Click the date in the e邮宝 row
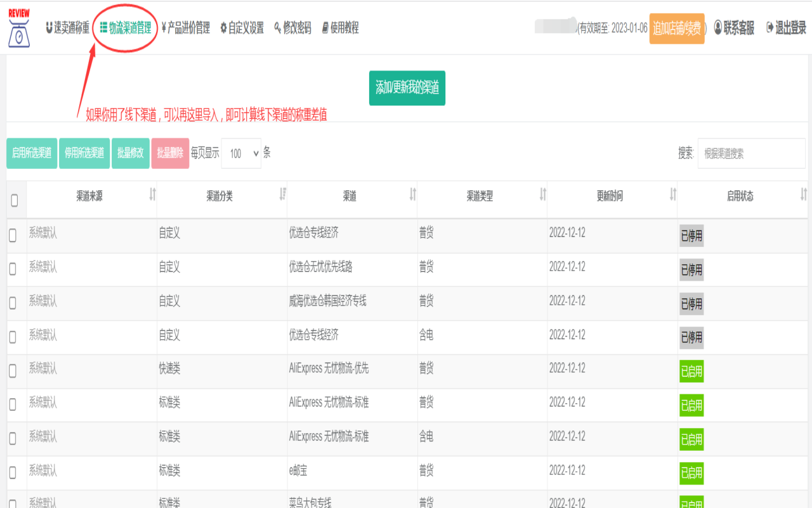Screen dimensions: 812x508 tap(567, 471)
